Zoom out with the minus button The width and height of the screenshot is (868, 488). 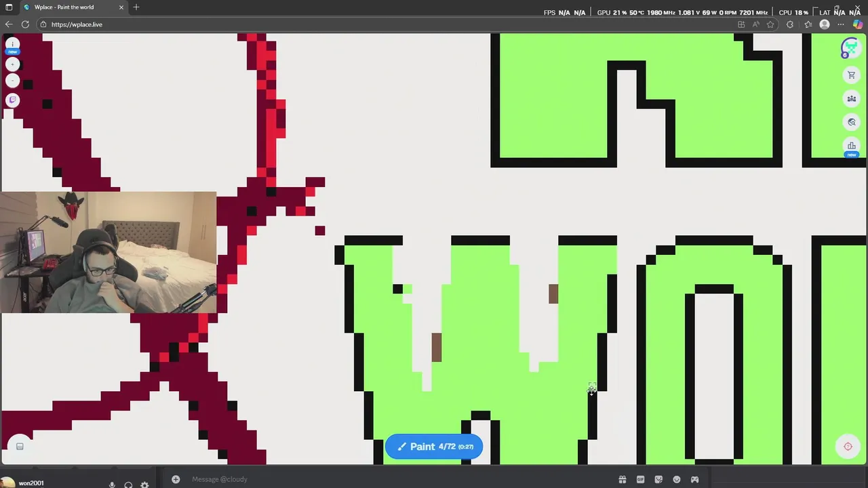[12, 81]
